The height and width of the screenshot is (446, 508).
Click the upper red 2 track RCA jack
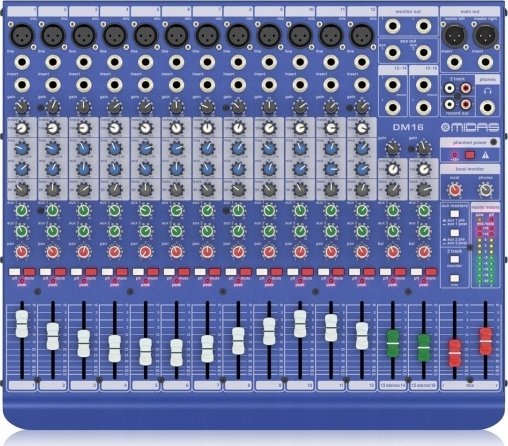(x=466, y=88)
